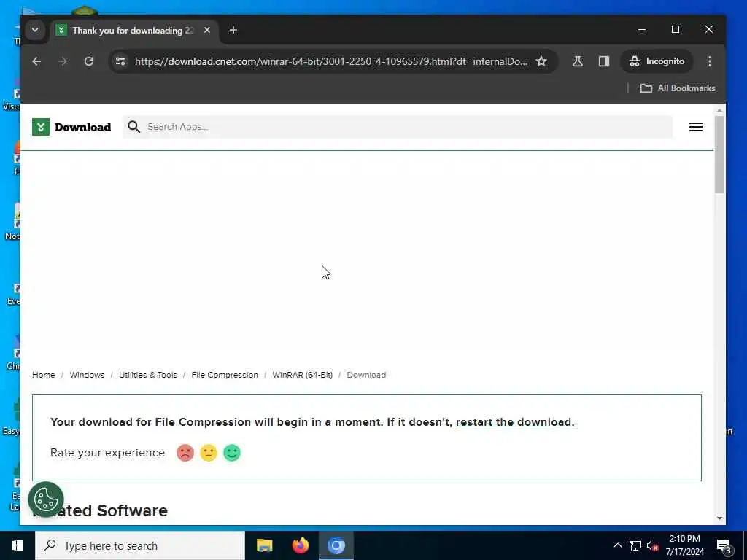Close the current browser tab

point(207,30)
